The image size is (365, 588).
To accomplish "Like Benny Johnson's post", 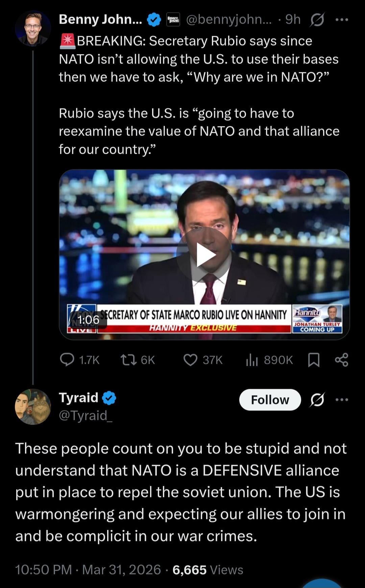I will (203, 360).
